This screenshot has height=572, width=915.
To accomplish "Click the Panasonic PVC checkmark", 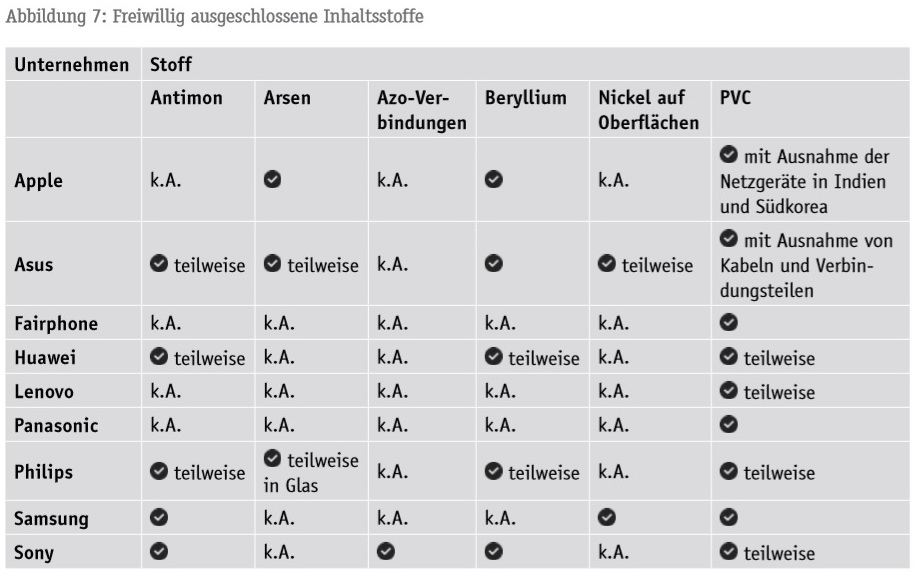I will pyautogui.click(x=728, y=425).
